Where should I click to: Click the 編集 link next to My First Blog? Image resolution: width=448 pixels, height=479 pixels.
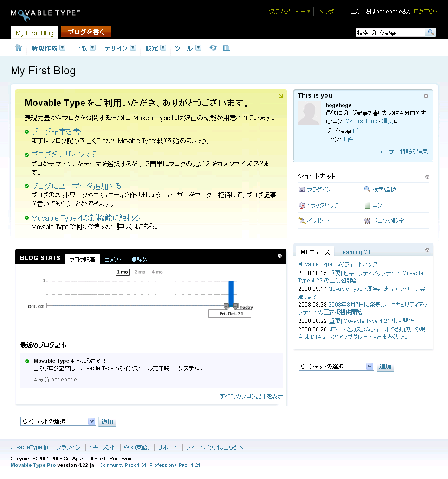pyautogui.click(x=387, y=121)
